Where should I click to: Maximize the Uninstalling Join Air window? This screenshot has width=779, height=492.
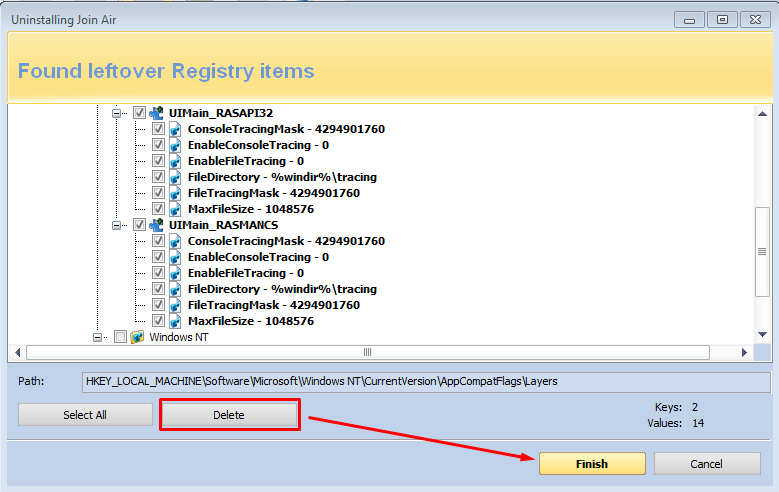point(722,20)
